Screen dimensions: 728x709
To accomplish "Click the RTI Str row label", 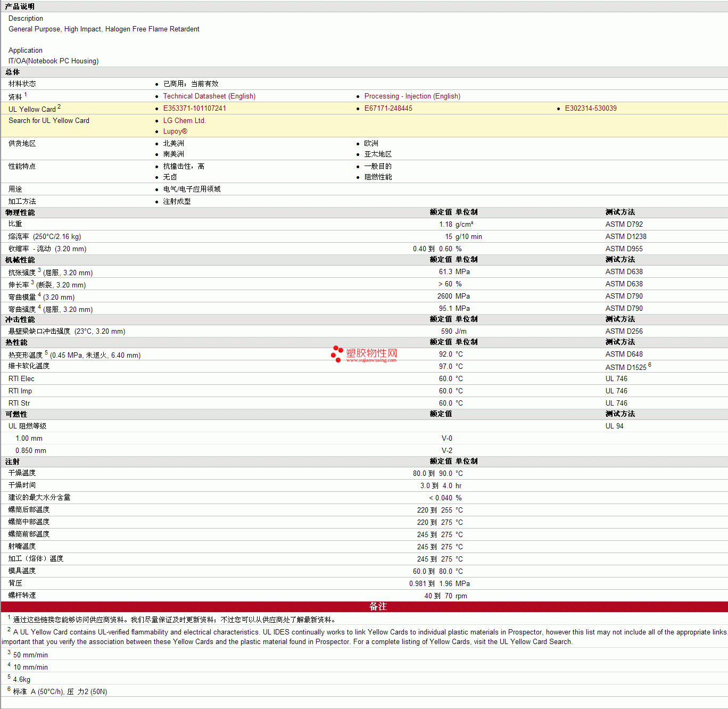I will [x=19, y=403].
